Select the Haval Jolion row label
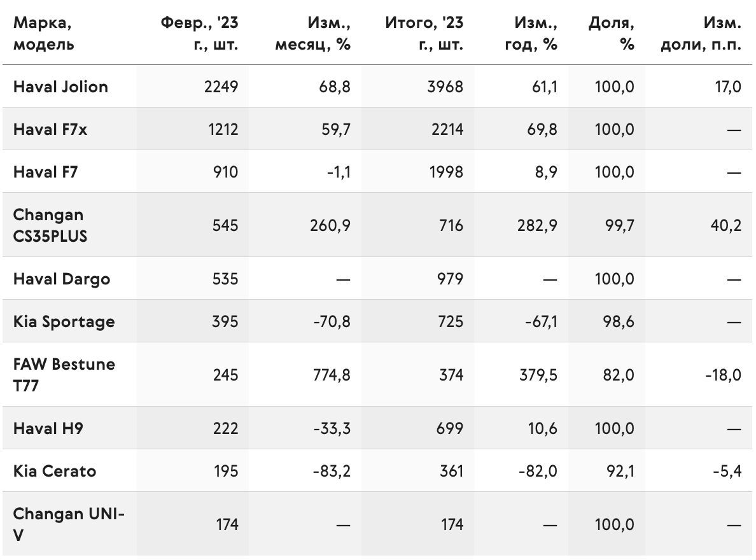Image resolution: width=756 pixels, height=560 pixels. tap(60, 87)
